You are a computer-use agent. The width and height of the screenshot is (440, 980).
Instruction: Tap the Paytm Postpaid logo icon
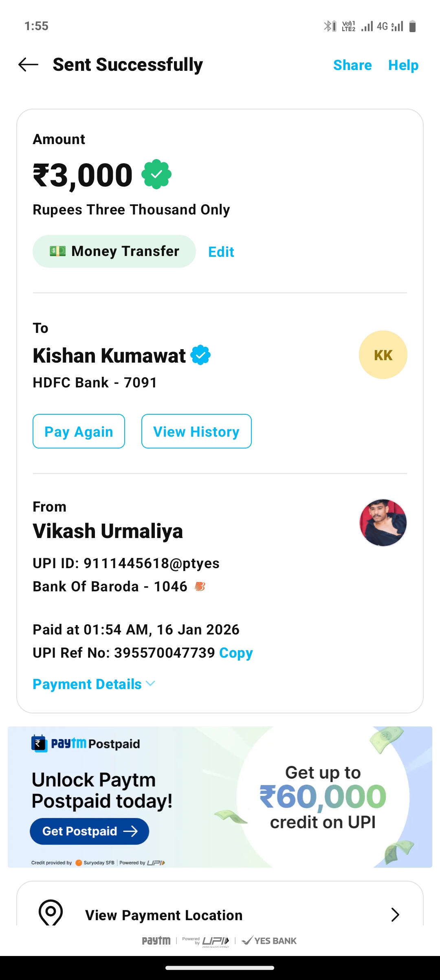pyautogui.click(x=39, y=744)
